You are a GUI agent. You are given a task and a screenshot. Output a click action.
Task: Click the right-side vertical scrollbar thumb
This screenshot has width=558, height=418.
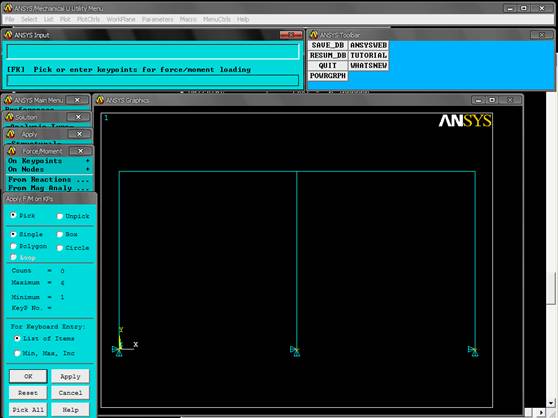click(551, 288)
